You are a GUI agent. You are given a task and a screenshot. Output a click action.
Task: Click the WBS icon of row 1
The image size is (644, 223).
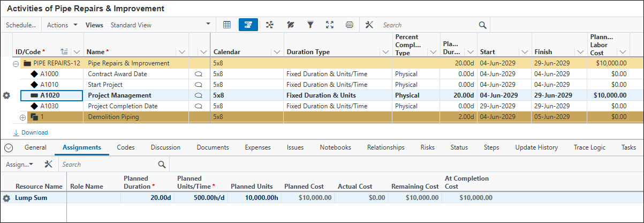coord(35,117)
